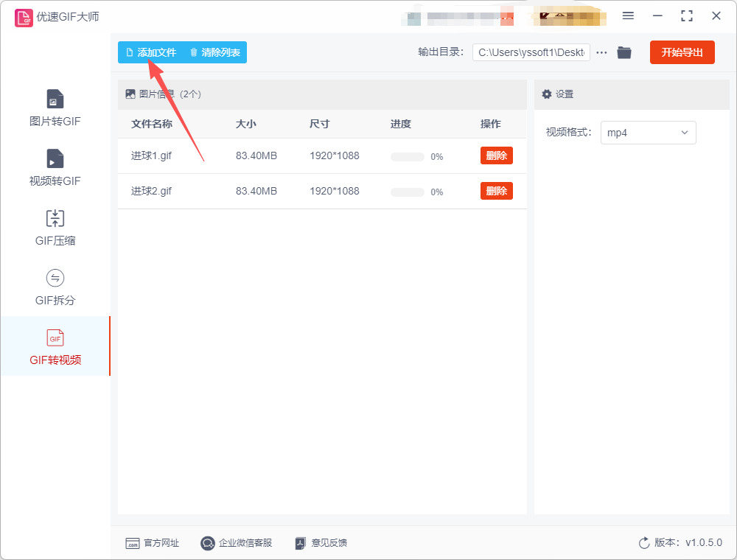The width and height of the screenshot is (737, 560).
Task: Delete the 进球2.gif row
Action: click(x=496, y=191)
